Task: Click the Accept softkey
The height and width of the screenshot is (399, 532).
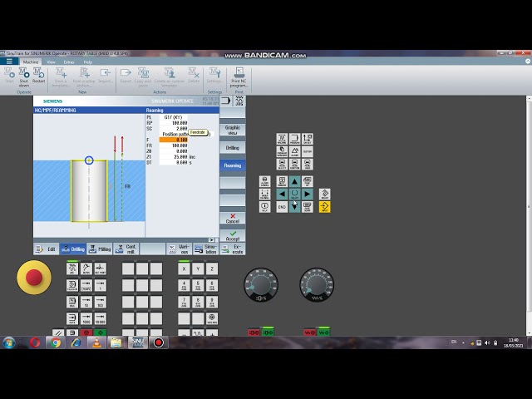Action: coord(233,236)
